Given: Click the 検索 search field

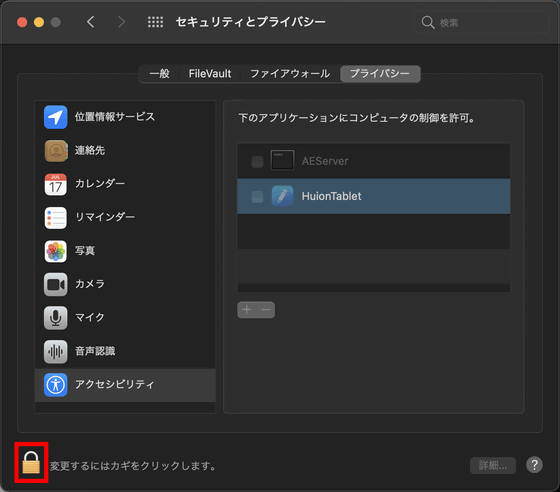Looking at the screenshot, I should point(481,22).
